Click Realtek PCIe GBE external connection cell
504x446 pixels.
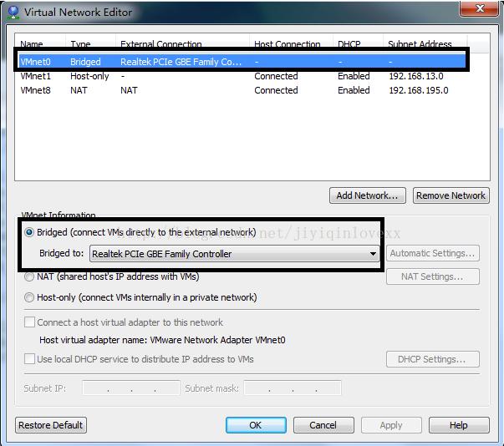tap(181, 62)
